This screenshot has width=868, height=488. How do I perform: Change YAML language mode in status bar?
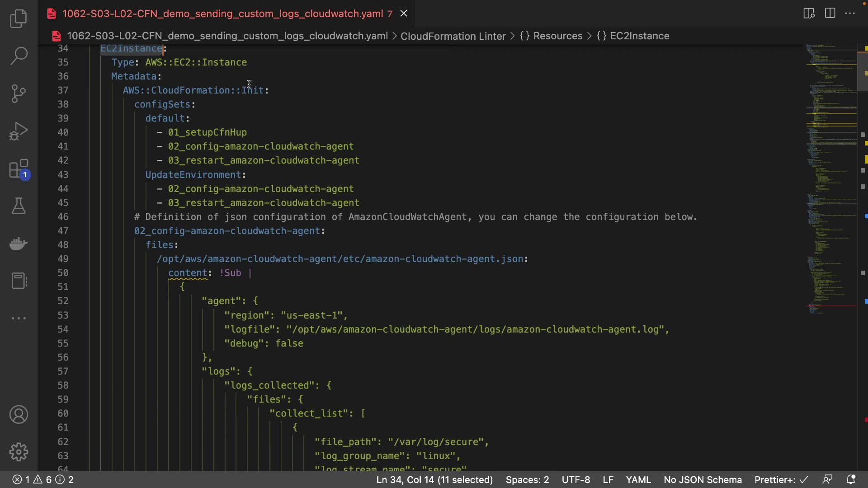(638, 479)
